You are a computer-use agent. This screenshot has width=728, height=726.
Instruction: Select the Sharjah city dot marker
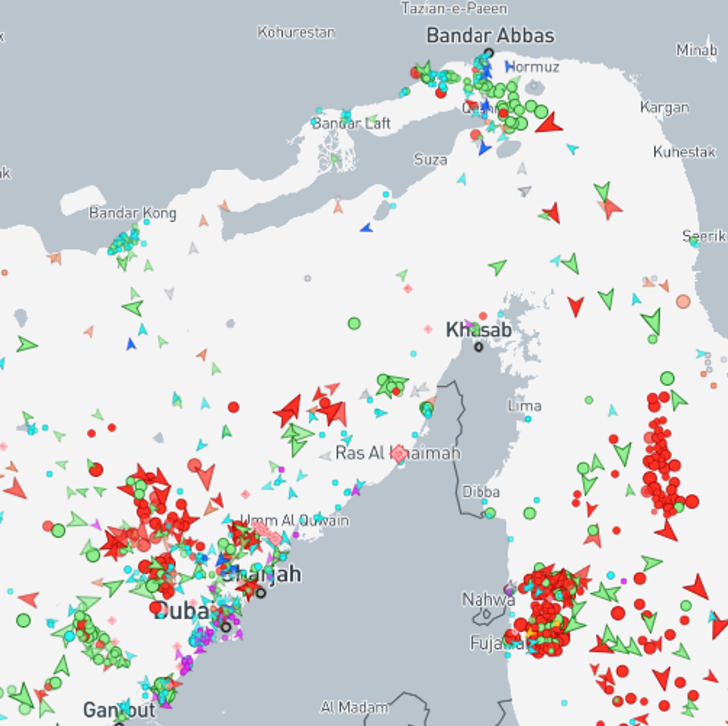(260, 593)
